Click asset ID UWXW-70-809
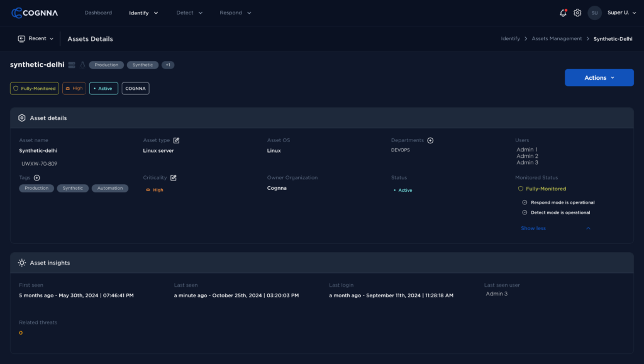Screen dimensions: 644x364 pyautogui.click(x=40, y=163)
